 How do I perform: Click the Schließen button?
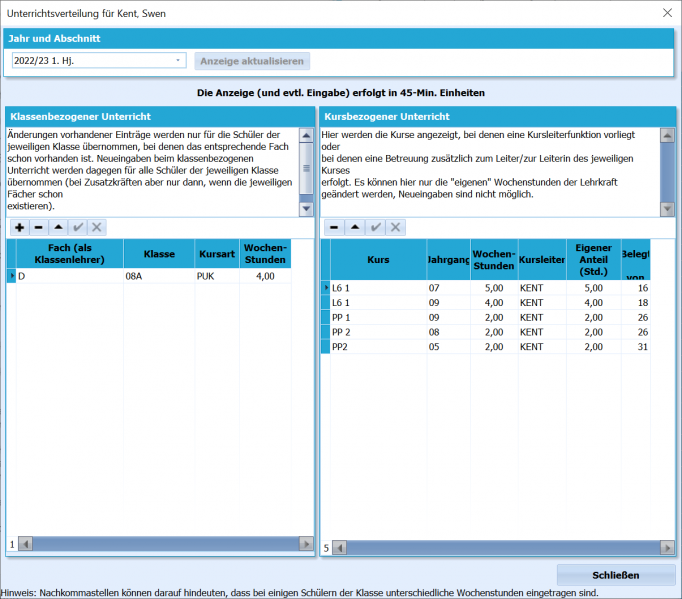pyautogui.click(x=615, y=575)
